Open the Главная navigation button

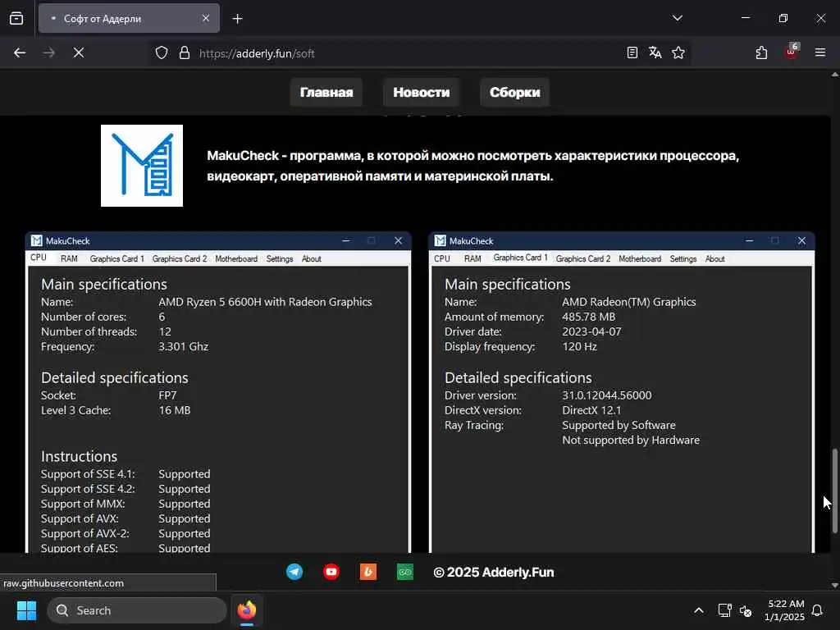(326, 92)
